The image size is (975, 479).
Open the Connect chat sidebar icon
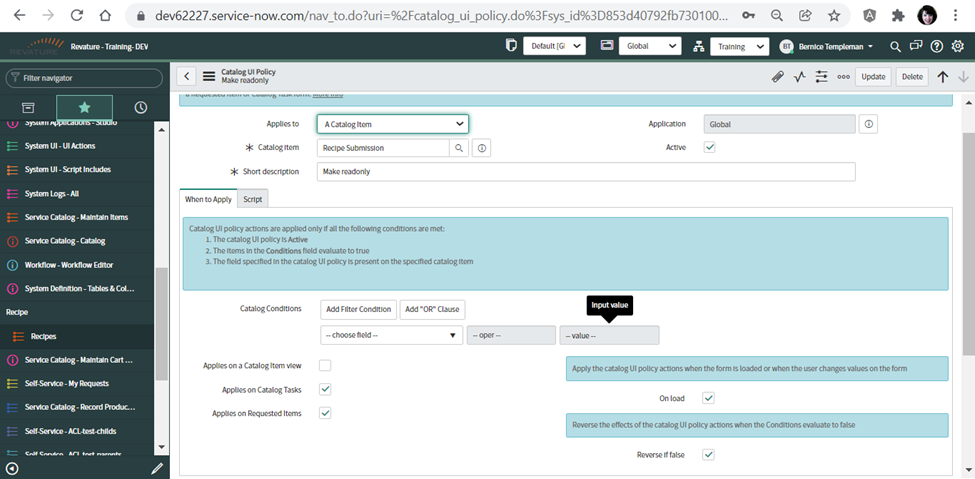(915, 46)
